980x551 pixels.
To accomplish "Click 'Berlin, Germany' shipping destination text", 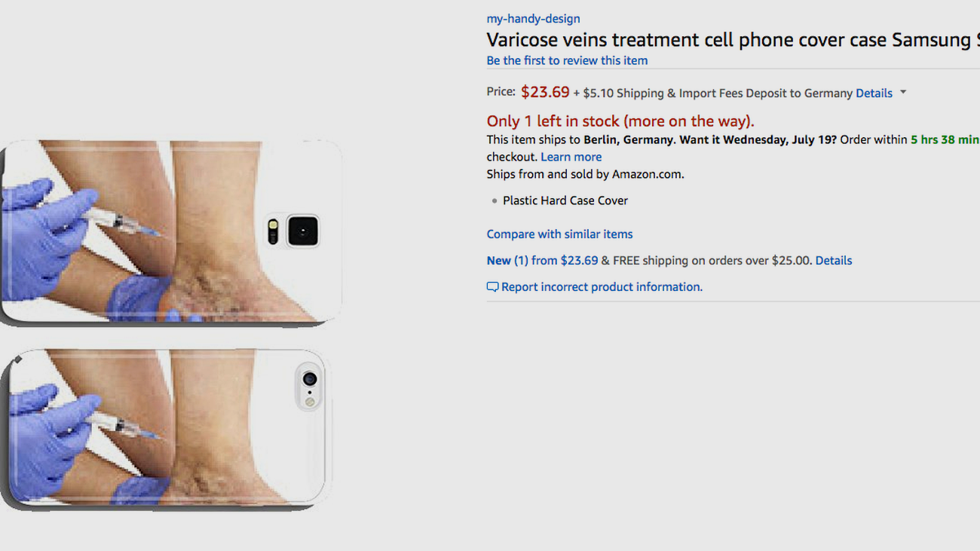I will [x=629, y=140].
